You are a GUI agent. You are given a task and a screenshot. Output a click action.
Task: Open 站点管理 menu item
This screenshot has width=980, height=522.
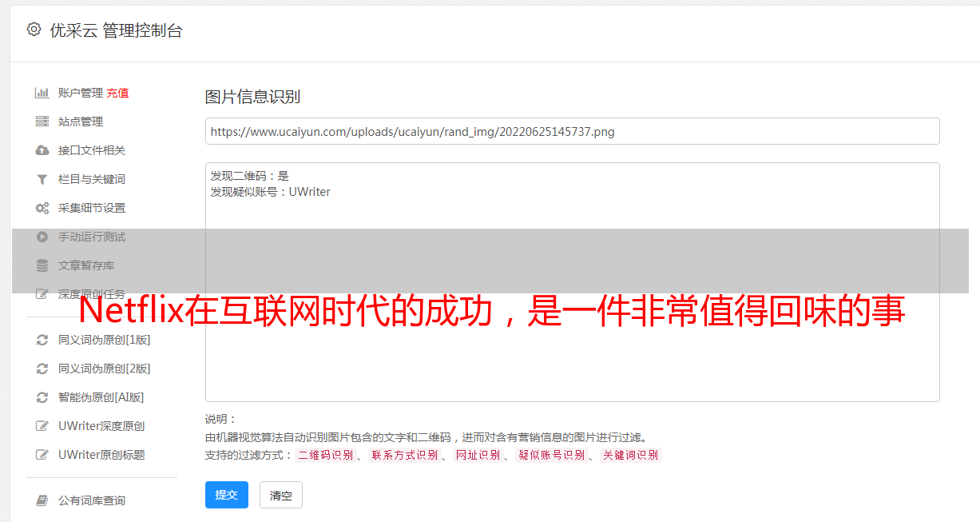pos(81,122)
